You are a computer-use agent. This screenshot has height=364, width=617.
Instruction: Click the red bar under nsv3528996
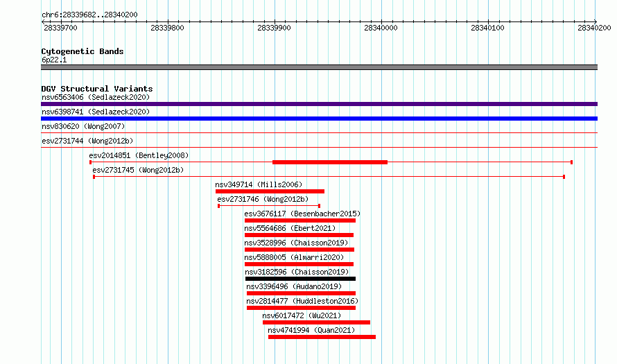point(299,250)
